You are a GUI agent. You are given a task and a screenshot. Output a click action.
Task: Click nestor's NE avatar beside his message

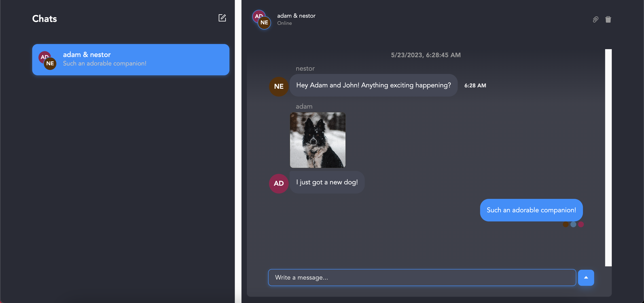[278, 86]
